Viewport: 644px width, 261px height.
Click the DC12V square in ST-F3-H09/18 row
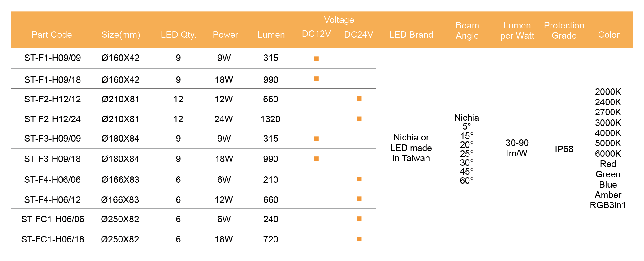coord(316,159)
